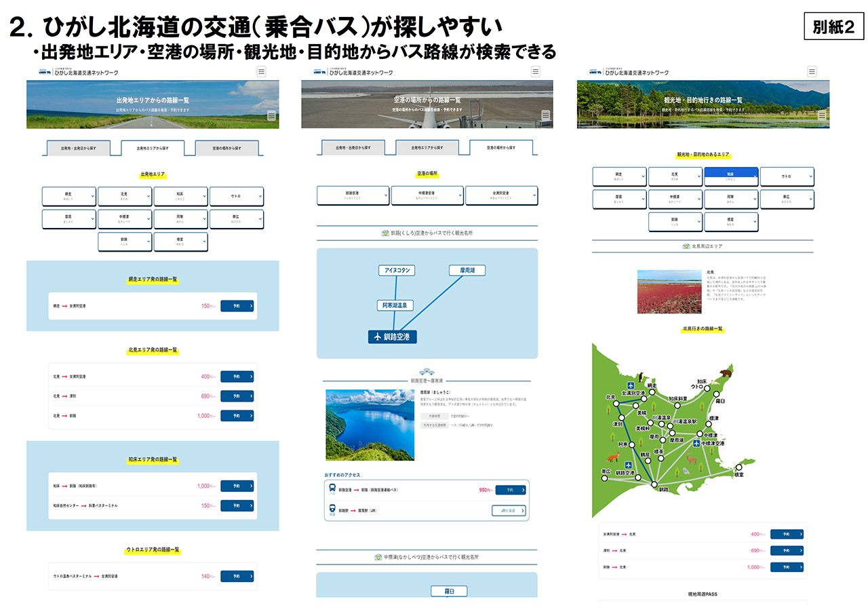Click the airplane icon at 中標津空港 on the map
This screenshot has width=868, height=614.
click(697, 442)
